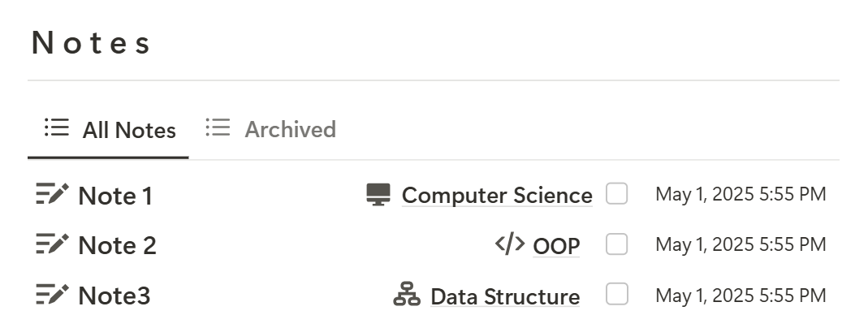
Task: Open the Note 1 page title
Action: coord(115,196)
